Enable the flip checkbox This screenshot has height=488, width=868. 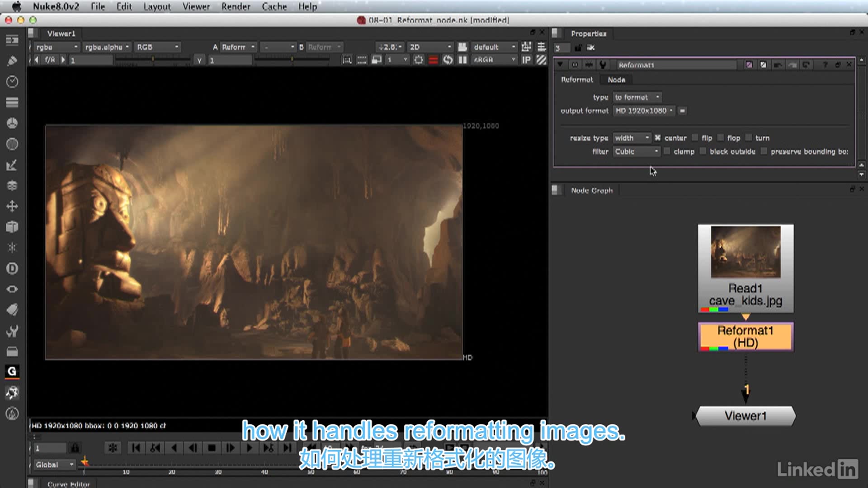[695, 138]
